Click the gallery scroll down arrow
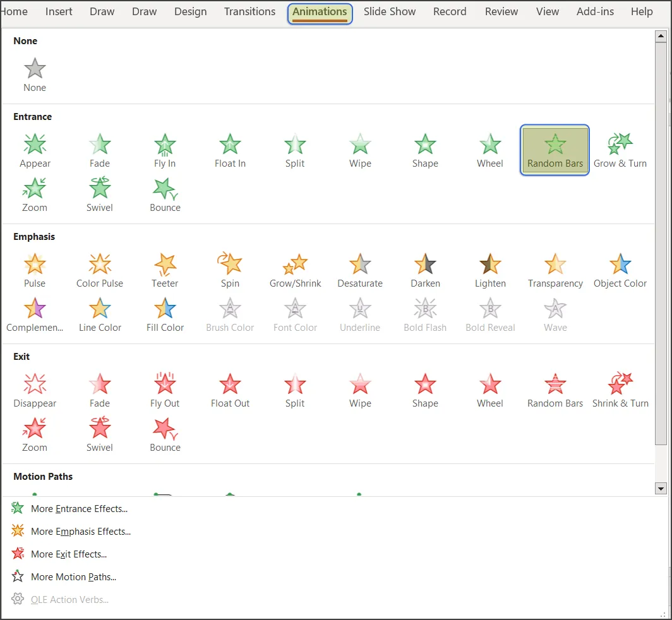Viewport: 672px width, 620px height. 661,489
